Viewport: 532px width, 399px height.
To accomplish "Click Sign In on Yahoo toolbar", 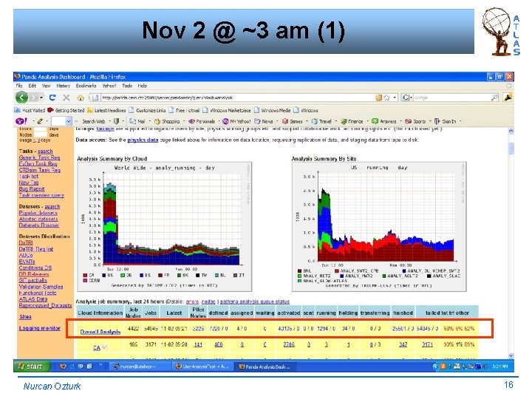I will [445, 121].
